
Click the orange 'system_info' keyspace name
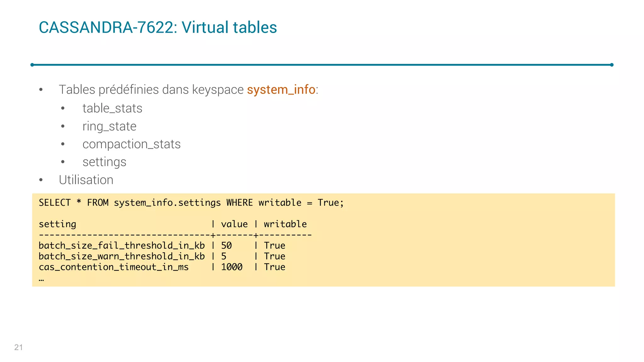tap(281, 90)
